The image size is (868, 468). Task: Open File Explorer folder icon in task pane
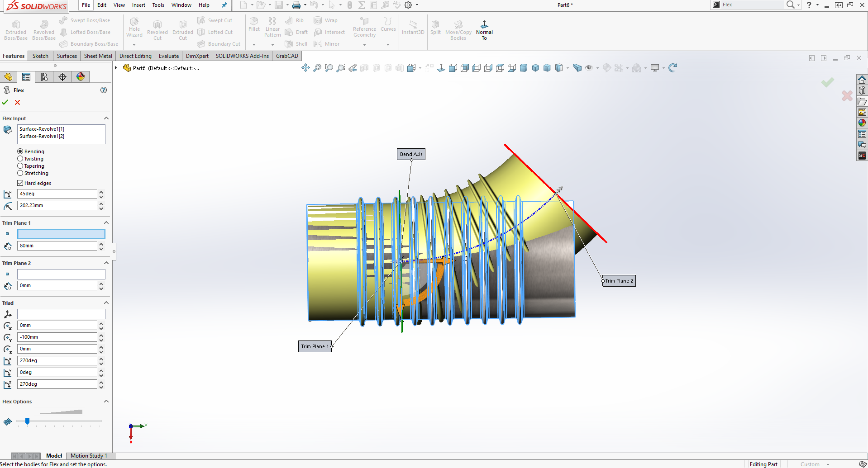(x=862, y=101)
